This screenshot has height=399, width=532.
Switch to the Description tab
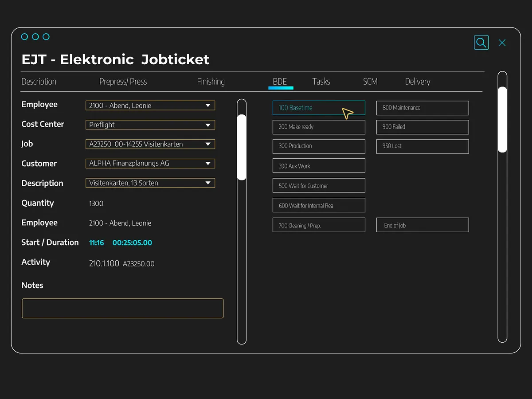coord(39,82)
